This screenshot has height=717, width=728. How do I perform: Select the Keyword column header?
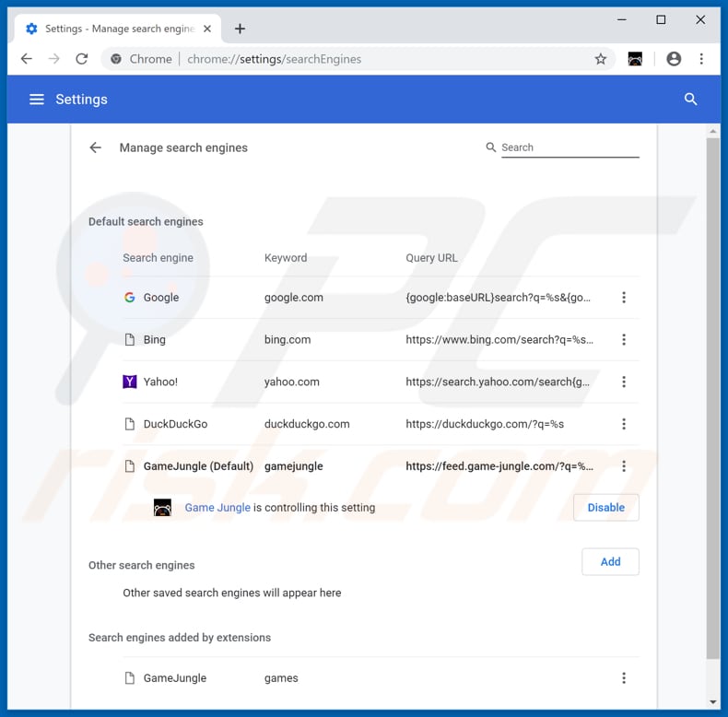point(286,258)
